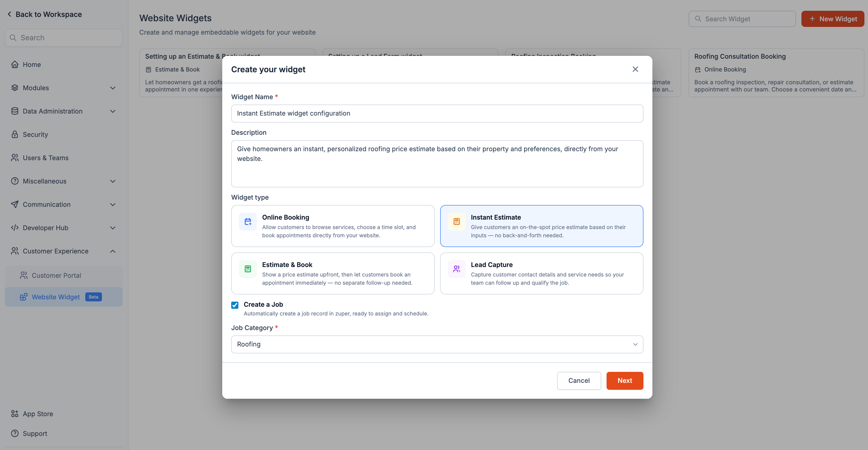Click the Cancel button
The image size is (868, 450).
[579, 381]
